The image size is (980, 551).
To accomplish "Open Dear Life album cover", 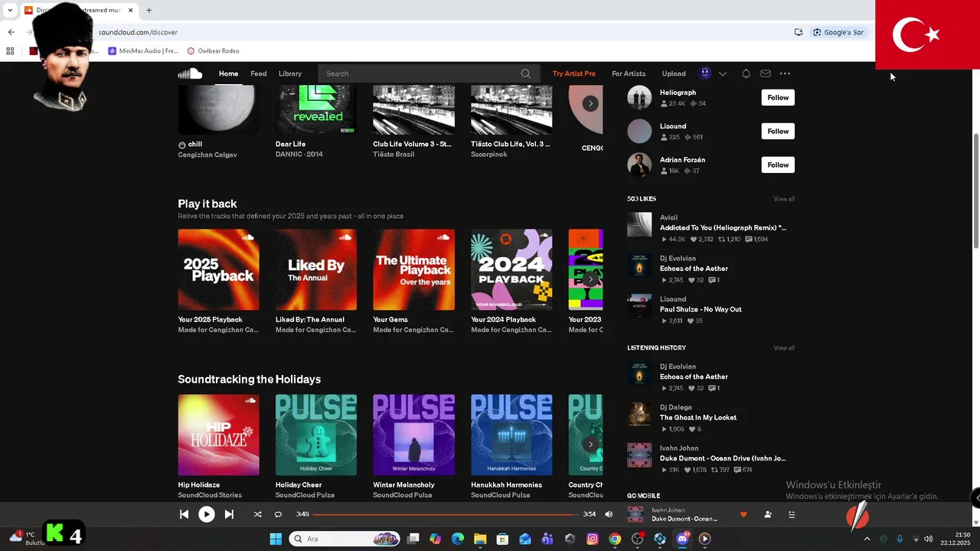I will [x=316, y=110].
